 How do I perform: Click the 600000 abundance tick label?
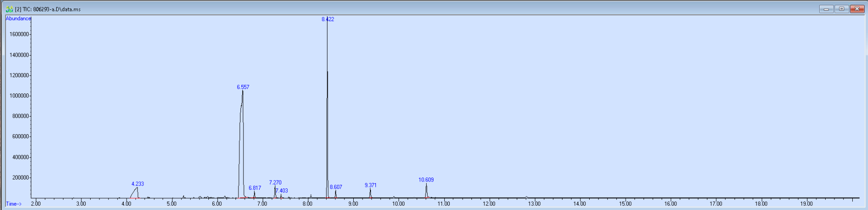(x=20, y=137)
